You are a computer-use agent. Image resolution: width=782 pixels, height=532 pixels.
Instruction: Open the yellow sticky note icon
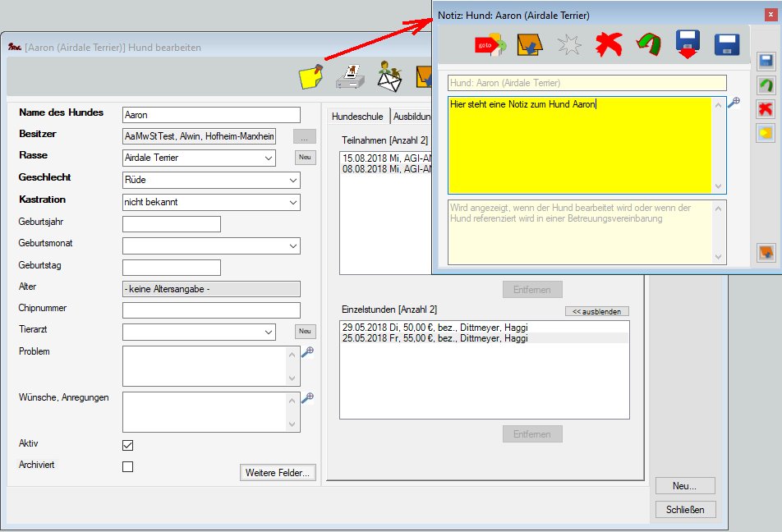click(311, 76)
